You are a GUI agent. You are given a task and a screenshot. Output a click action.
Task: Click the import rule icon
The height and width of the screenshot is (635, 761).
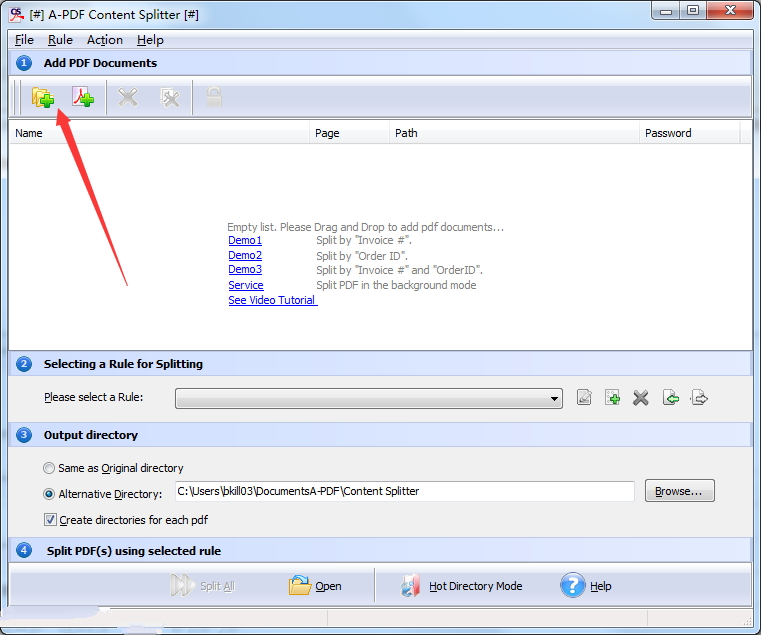point(671,398)
